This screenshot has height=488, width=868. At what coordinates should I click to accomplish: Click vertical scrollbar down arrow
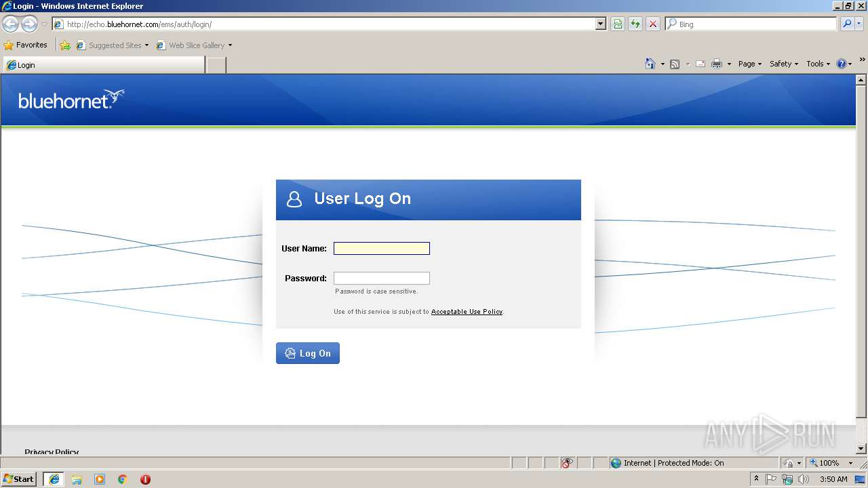click(861, 449)
